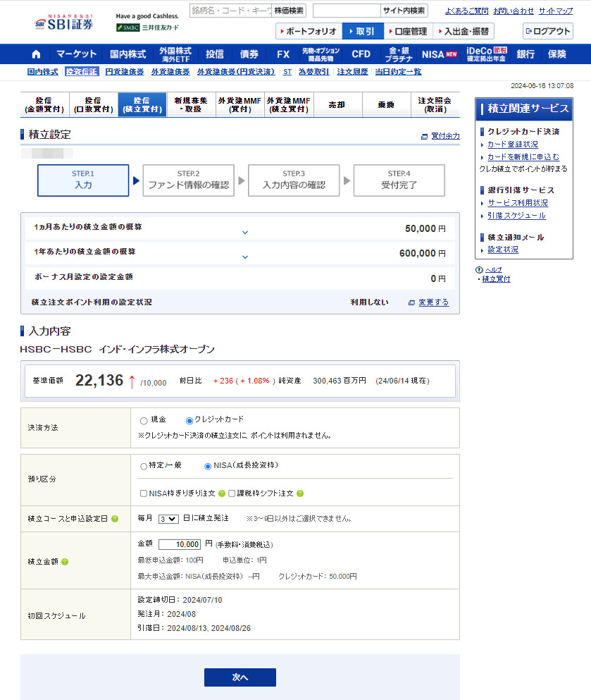The width and height of the screenshot is (591, 700).
Task: Click the 積立金額 amount input field
Action: 180,544
